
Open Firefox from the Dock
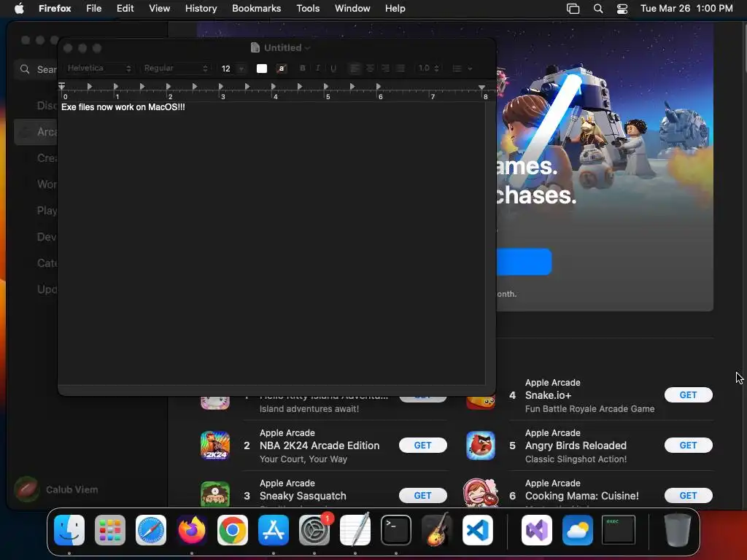192,530
